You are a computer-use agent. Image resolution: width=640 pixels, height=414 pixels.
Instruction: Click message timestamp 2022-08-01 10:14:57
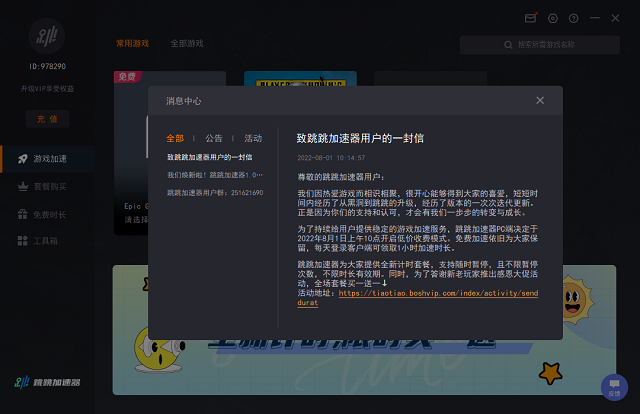(331, 158)
